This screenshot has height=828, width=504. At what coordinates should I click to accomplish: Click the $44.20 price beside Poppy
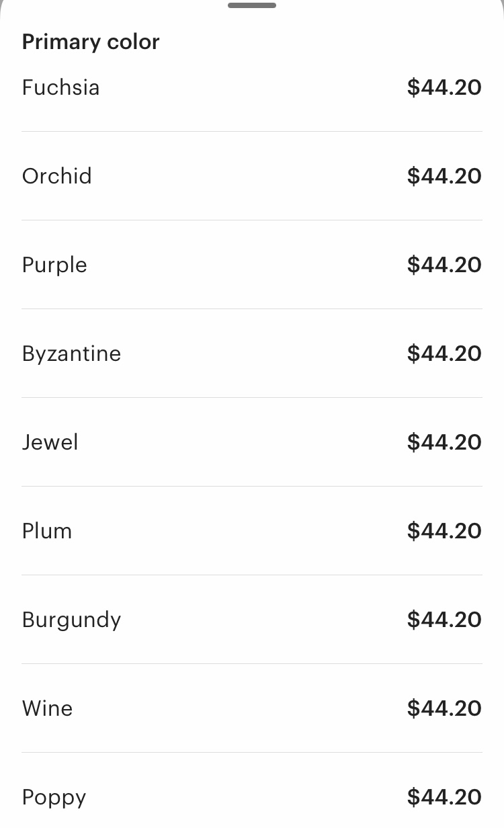point(444,797)
